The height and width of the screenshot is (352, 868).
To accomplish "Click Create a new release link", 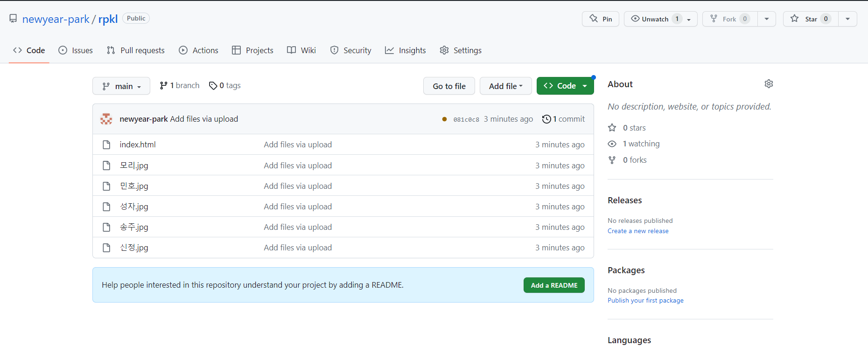I will tap(638, 231).
